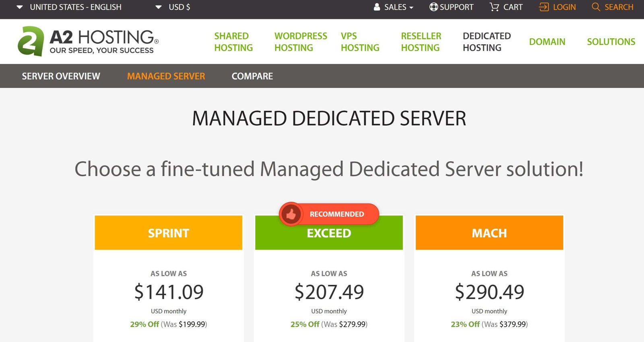Click the Search link text
Viewport: 644px width, 342px height.
[x=619, y=7]
